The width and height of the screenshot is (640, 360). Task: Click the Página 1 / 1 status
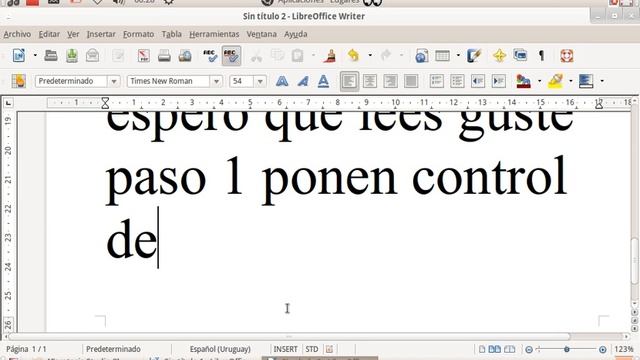point(26,349)
